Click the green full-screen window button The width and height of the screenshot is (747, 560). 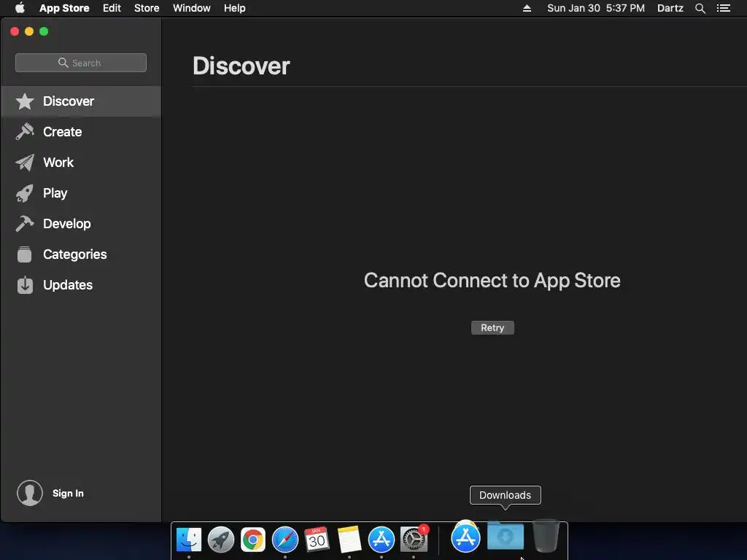(44, 31)
